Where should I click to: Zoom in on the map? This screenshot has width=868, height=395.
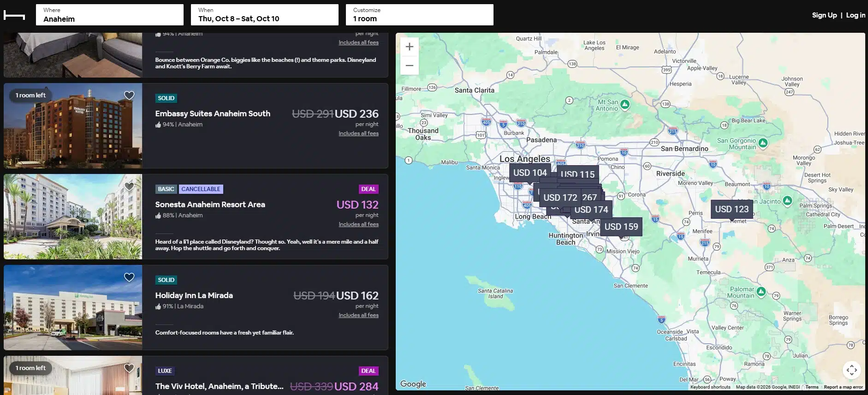pos(409,47)
